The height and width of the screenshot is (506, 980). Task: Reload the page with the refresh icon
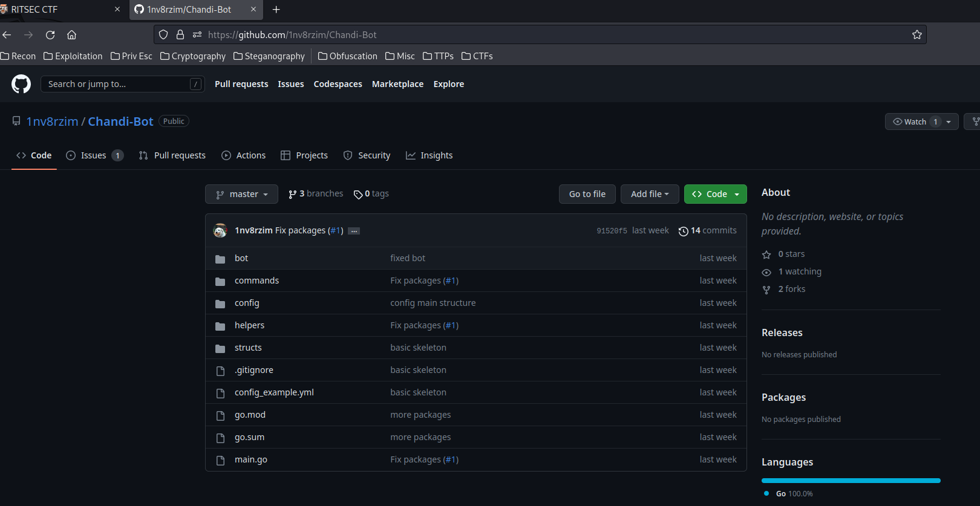pyautogui.click(x=50, y=35)
